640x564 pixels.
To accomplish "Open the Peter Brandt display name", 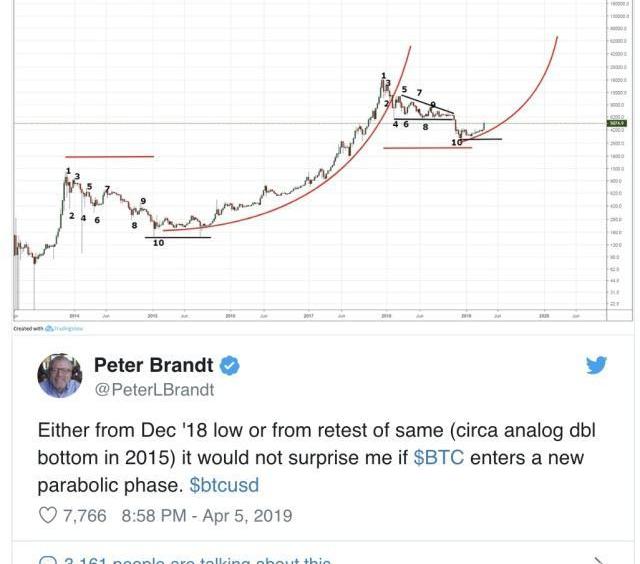I will tap(153, 365).
